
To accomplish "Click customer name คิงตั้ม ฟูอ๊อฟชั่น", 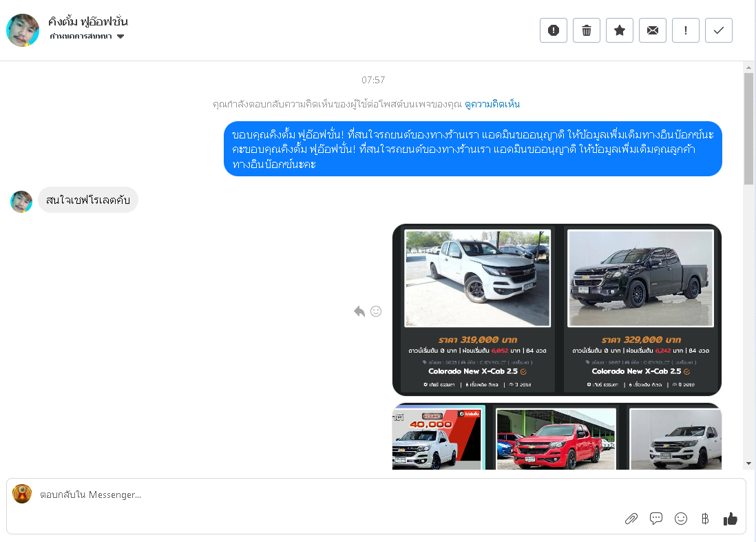I will point(87,22).
